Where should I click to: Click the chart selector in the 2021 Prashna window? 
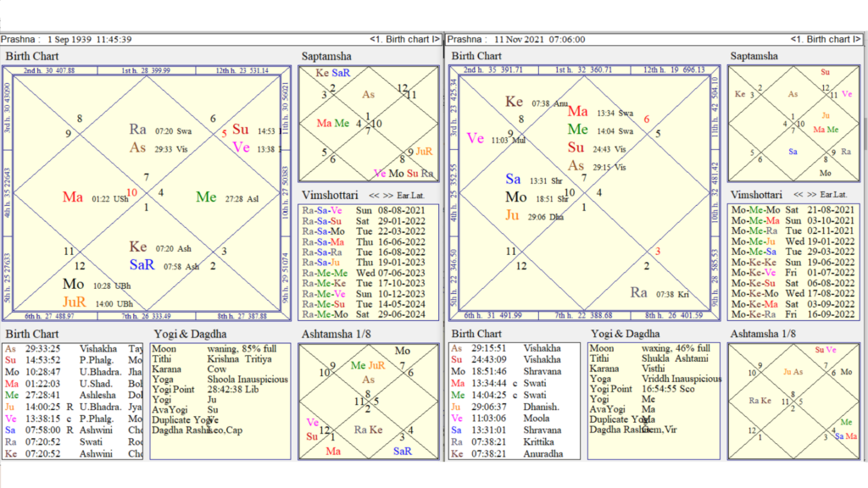coord(826,39)
